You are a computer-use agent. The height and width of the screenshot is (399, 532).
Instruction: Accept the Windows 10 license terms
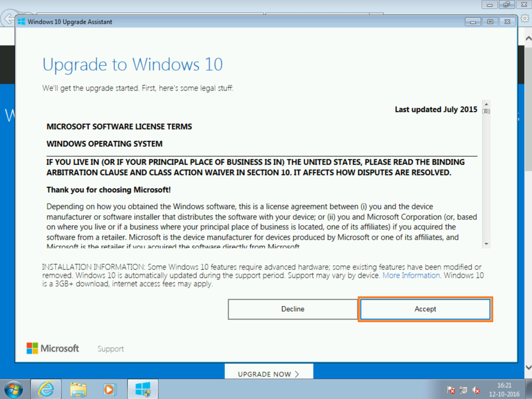[425, 309]
